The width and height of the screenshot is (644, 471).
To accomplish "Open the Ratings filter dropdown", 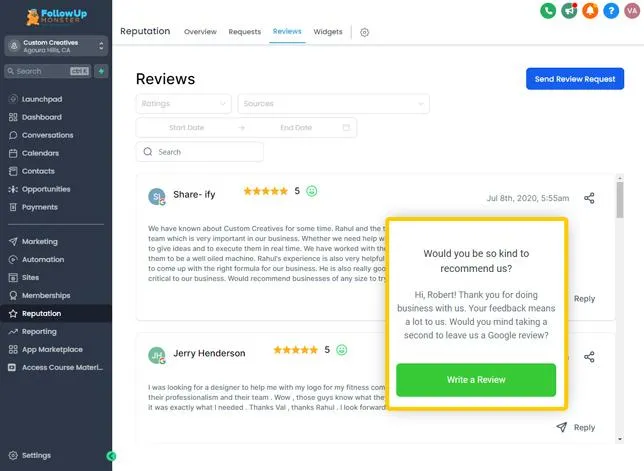I will 184,103.
